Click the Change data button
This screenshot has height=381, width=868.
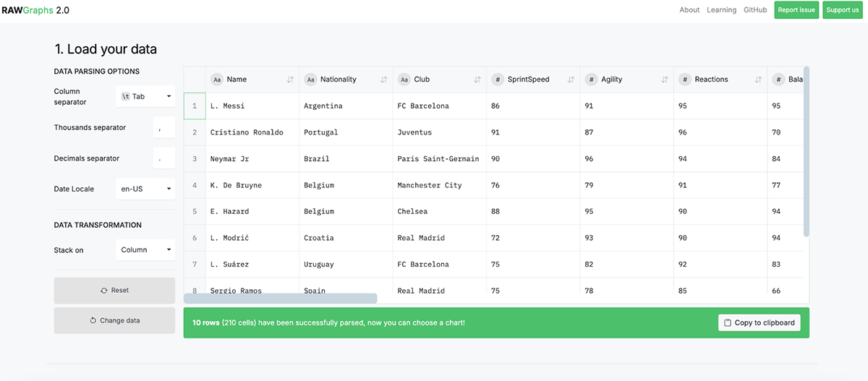pos(114,320)
